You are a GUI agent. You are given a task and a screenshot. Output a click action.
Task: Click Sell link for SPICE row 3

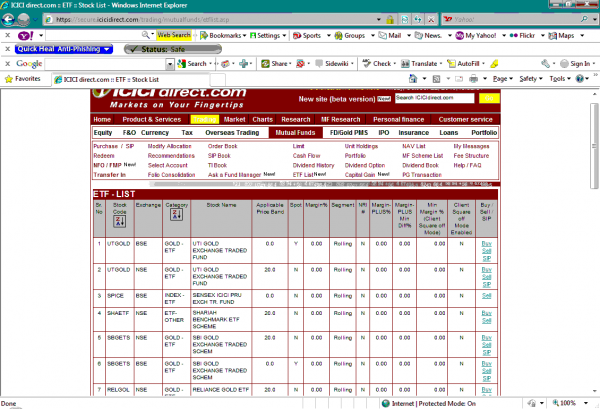(486, 296)
